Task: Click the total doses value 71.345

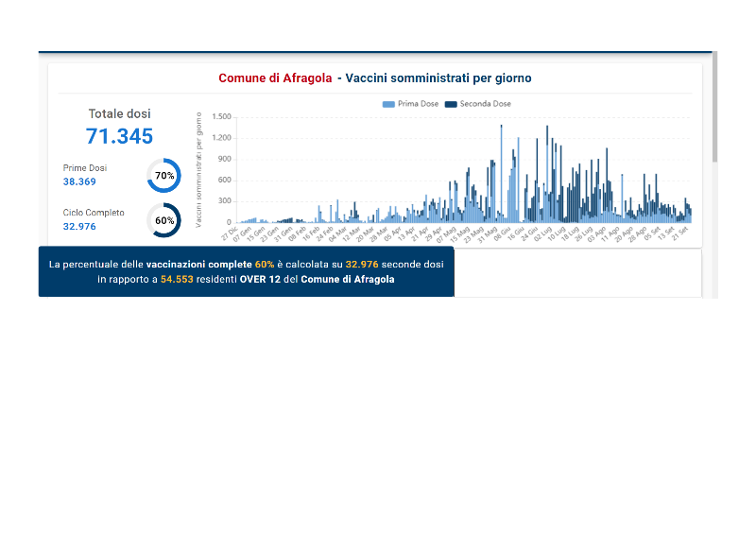Action: coord(120,136)
